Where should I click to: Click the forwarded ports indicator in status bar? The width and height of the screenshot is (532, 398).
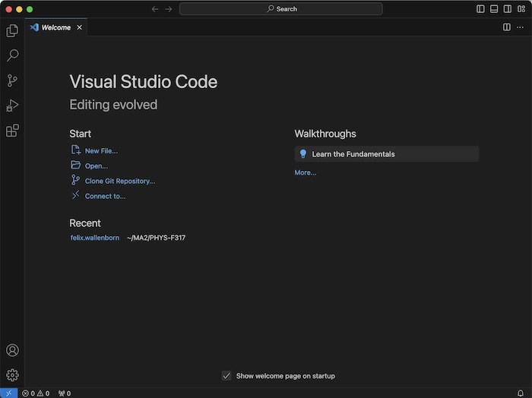64,393
